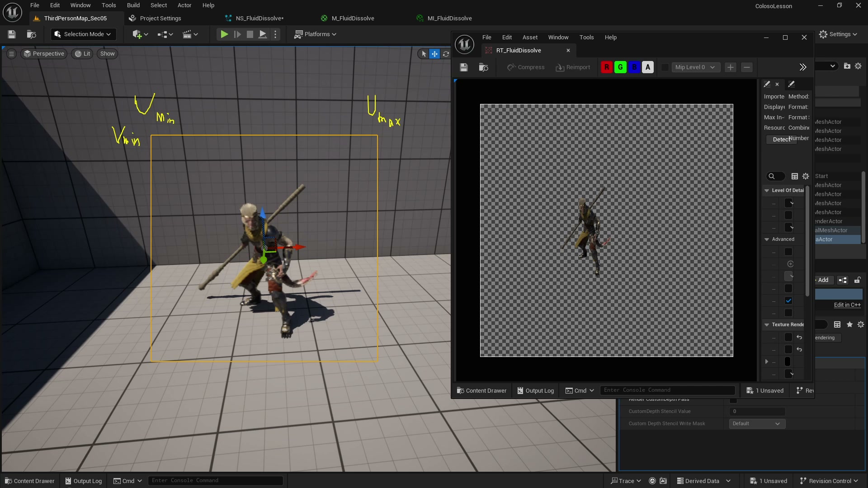Toggle the Green channel button
This screenshot has width=868, height=488.
[620, 67]
